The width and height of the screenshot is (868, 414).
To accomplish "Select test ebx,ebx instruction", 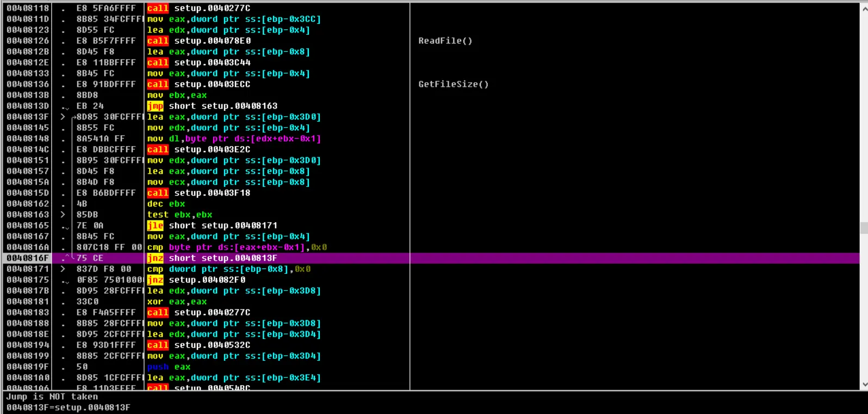I will pyautogui.click(x=180, y=215).
